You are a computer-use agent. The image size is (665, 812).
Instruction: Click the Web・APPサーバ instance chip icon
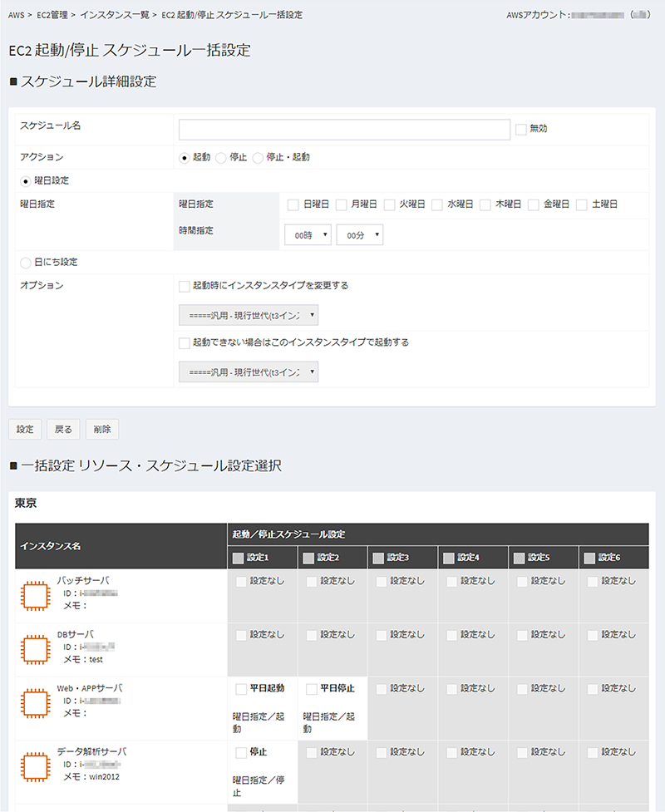point(36,702)
